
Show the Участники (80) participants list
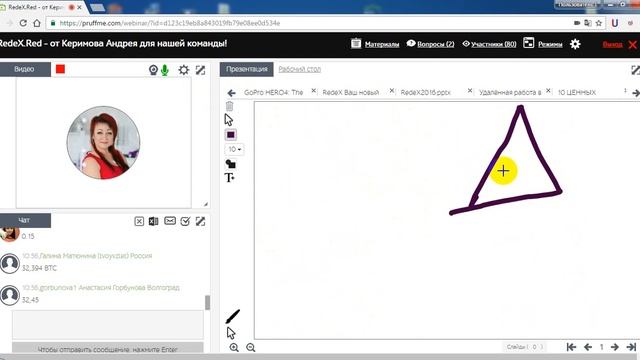tap(489, 44)
